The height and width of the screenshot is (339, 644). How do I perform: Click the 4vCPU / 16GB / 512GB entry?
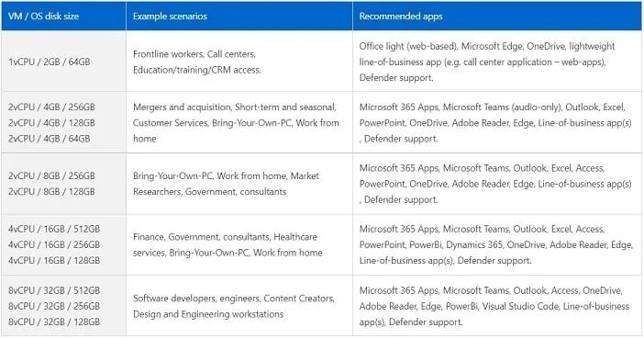pyautogui.click(x=54, y=229)
